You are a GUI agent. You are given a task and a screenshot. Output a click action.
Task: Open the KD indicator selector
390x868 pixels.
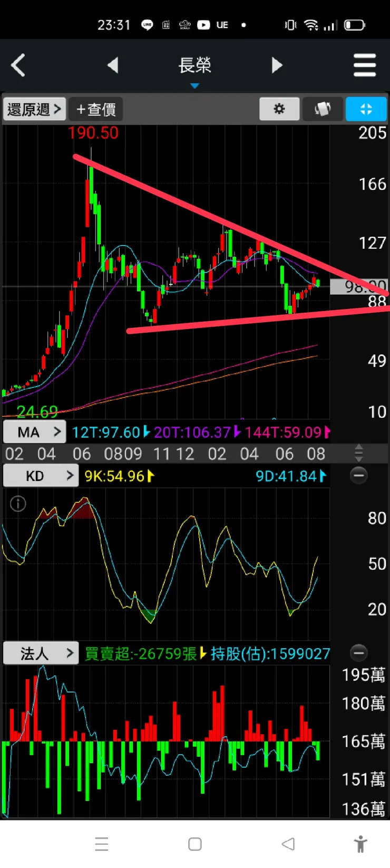[x=41, y=476]
